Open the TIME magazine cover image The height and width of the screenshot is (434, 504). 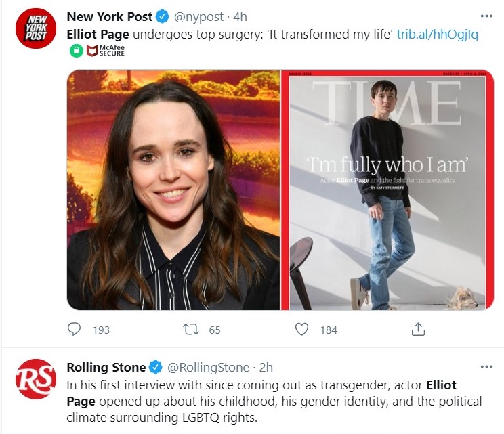pyautogui.click(x=387, y=190)
